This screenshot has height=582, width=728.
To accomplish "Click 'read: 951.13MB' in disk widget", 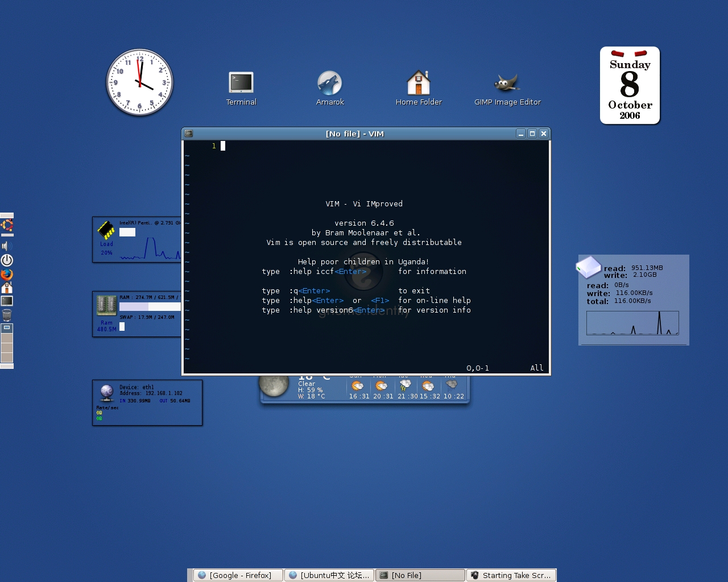I will pos(633,268).
